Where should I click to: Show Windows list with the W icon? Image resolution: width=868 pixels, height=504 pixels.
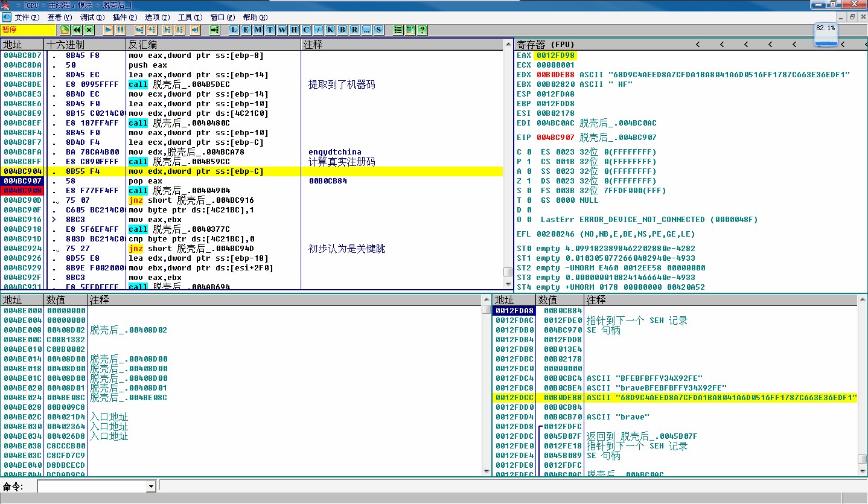[282, 30]
